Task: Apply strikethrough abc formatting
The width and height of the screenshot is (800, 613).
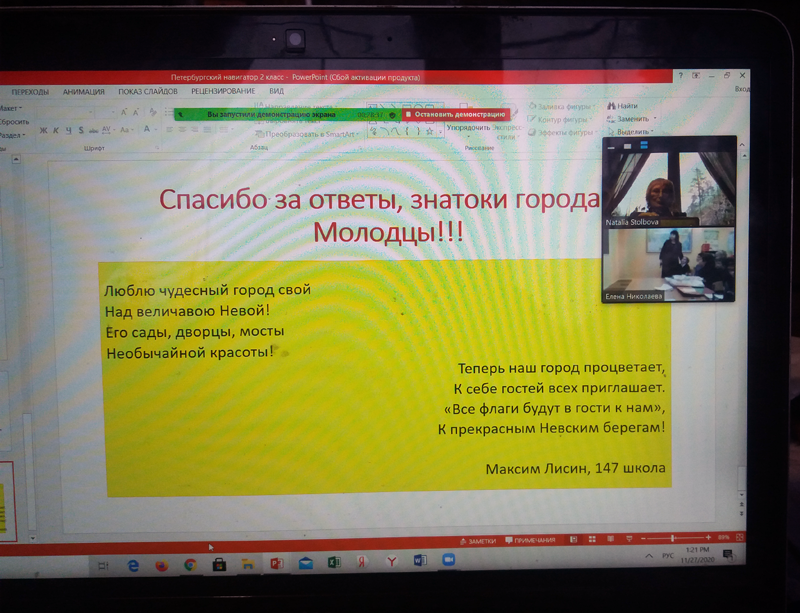Action: pos(93,130)
